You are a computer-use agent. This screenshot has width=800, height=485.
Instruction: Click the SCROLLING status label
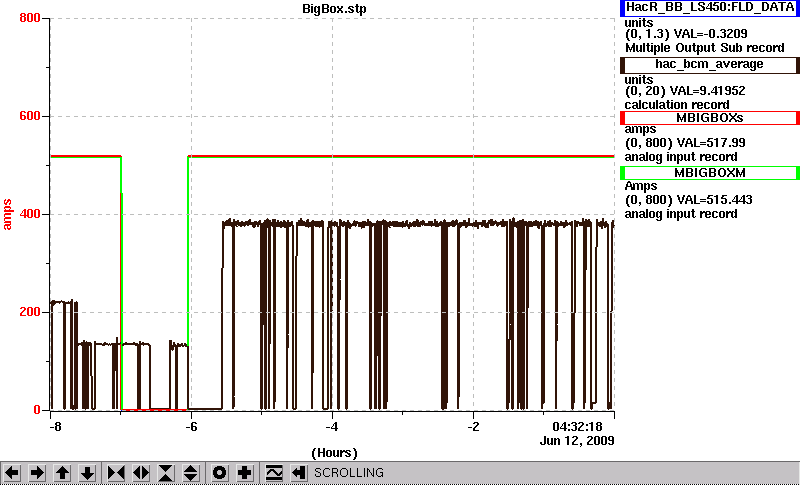point(348,473)
